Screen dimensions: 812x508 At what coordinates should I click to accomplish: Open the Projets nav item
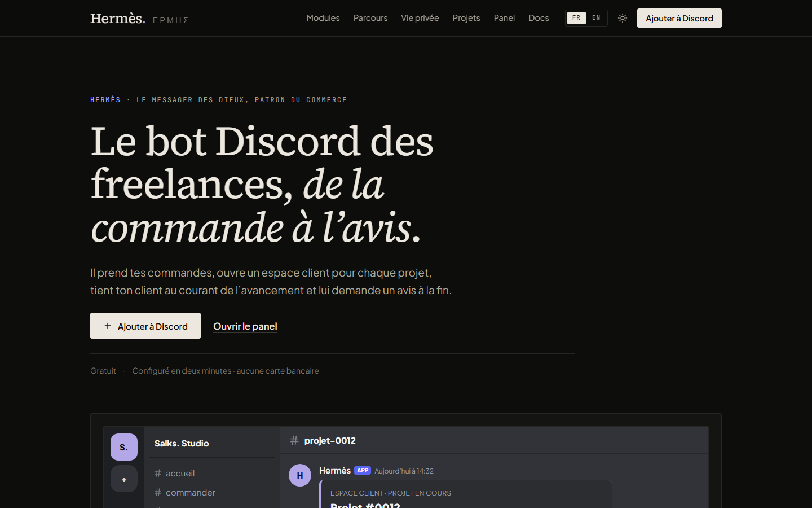pos(466,18)
